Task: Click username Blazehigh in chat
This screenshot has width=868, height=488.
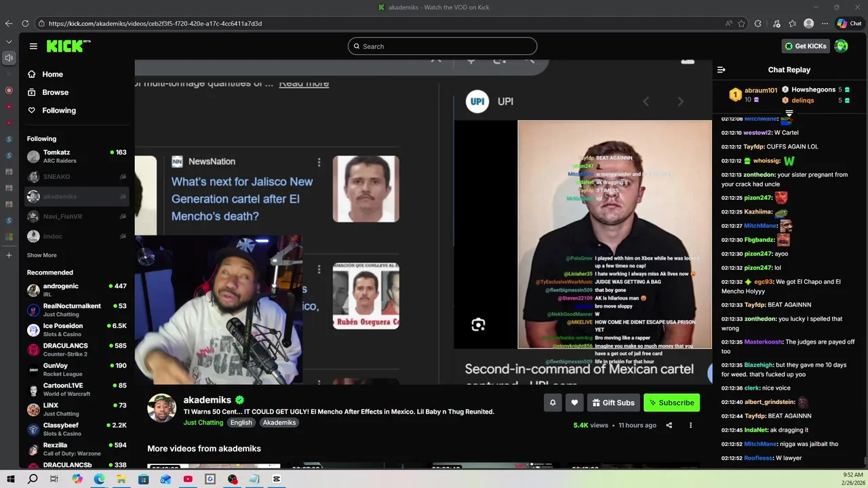Action: tap(758, 365)
